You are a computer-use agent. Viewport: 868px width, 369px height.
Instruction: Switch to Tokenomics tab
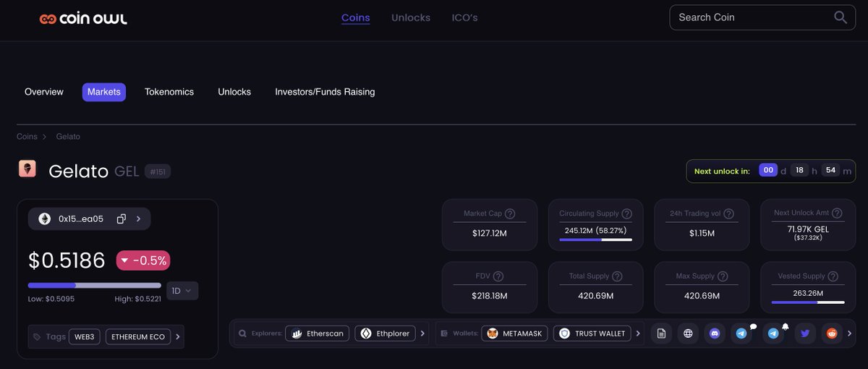[169, 92]
